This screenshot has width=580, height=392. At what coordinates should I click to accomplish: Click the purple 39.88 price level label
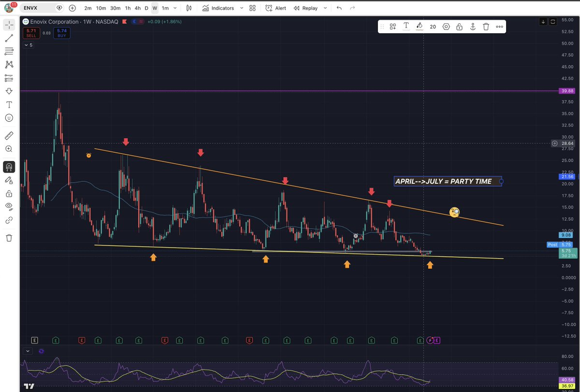click(566, 91)
